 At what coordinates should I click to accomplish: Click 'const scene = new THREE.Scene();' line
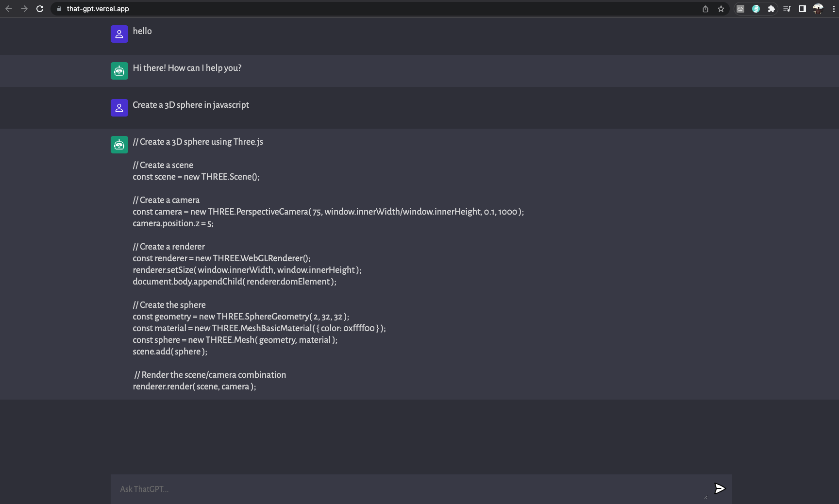(x=196, y=177)
